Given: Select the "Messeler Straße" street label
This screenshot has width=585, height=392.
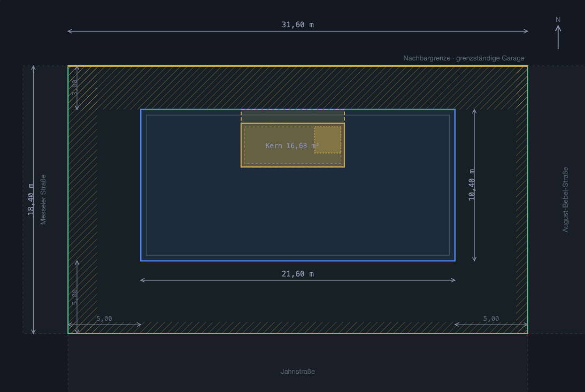Looking at the screenshot, I should tap(43, 199).
